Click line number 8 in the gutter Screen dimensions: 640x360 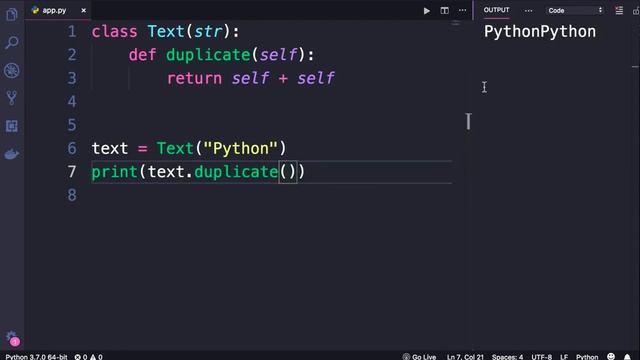[x=72, y=195]
